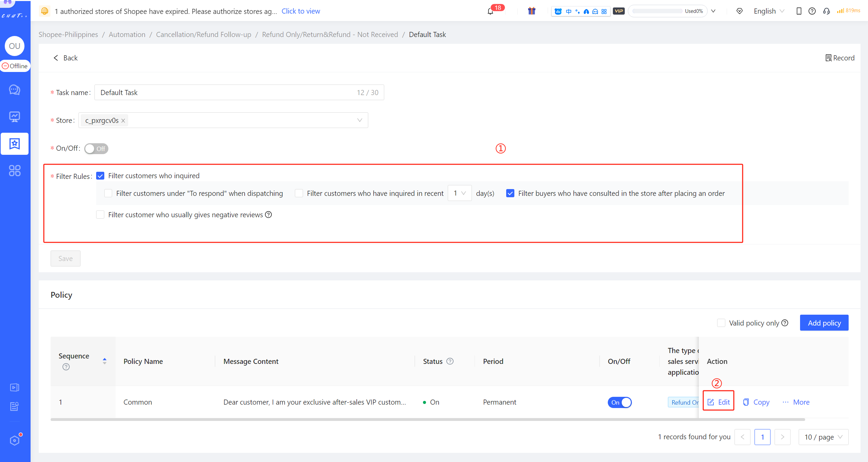Open the More actions menu for Common policy
This screenshot has width=868, height=462.
tap(796, 402)
